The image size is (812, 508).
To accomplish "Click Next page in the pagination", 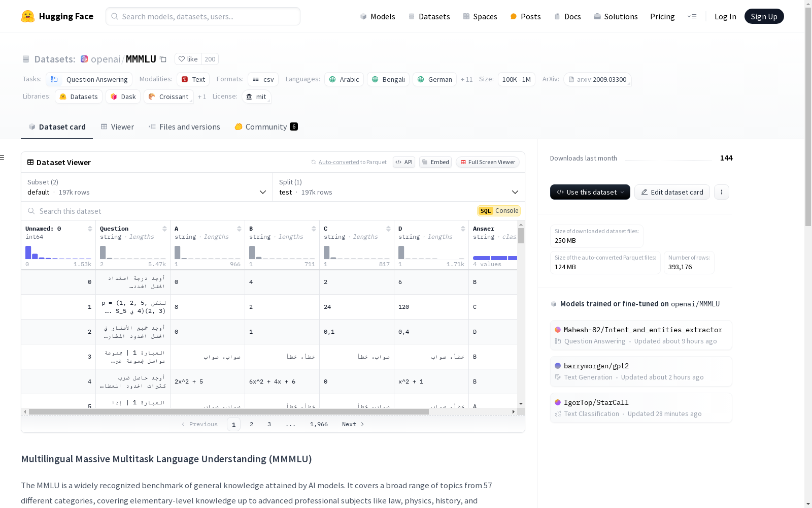I will (353, 424).
